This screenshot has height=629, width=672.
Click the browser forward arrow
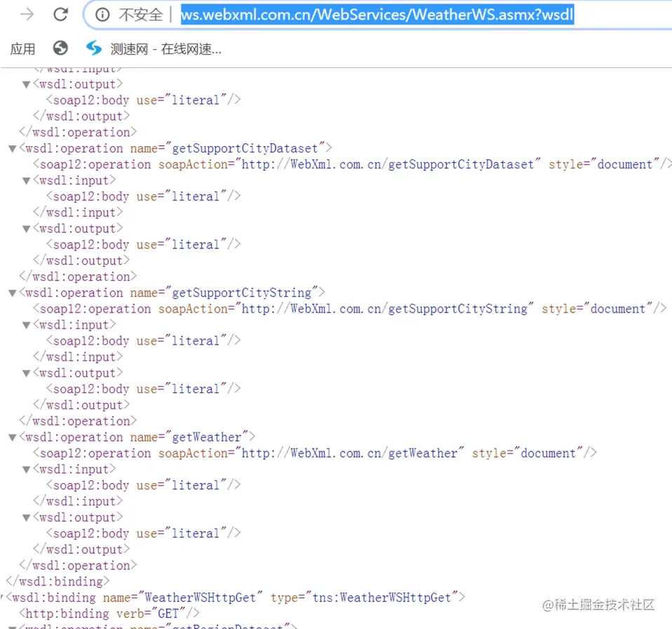point(27,15)
